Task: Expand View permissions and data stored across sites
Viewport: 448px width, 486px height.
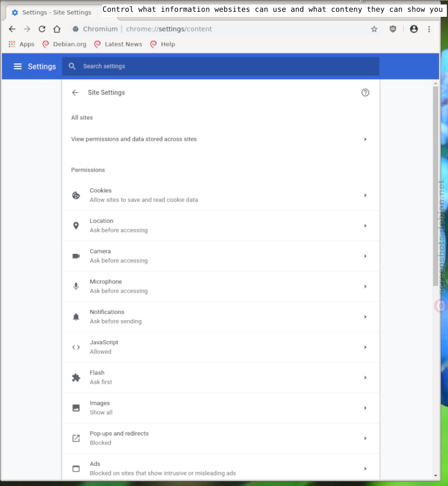Action: (x=221, y=139)
